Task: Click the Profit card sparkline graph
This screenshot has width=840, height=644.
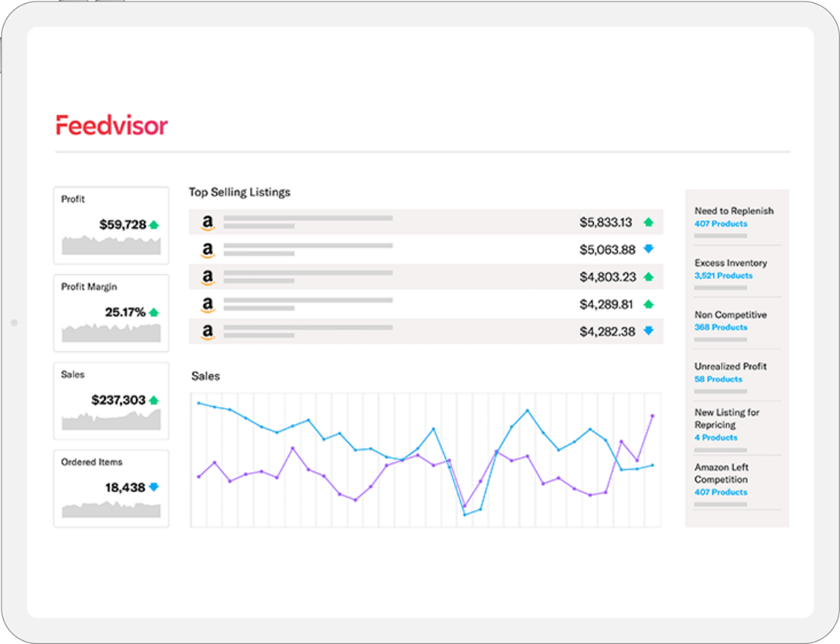Action: (110, 245)
